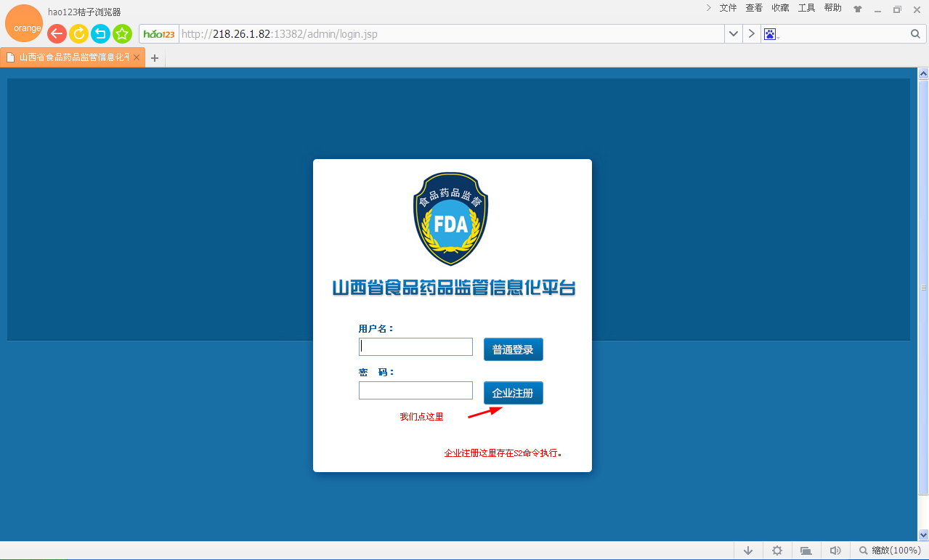Click the hao123 logo in address bar
The width and height of the screenshot is (929, 560).
pyautogui.click(x=159, y=34)
